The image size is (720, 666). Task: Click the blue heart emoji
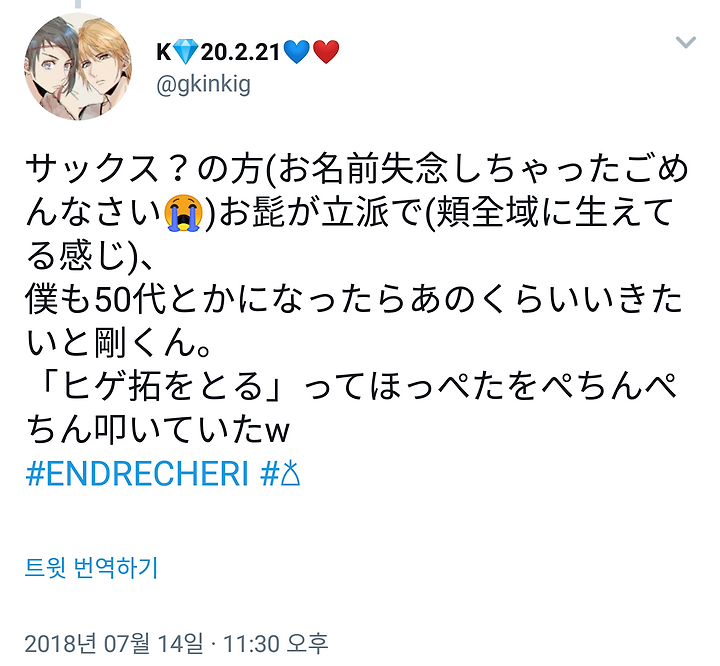297,51
